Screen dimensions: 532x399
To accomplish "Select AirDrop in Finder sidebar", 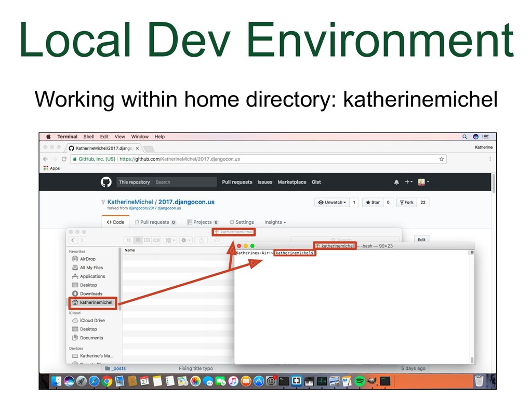I will (87, 259).
